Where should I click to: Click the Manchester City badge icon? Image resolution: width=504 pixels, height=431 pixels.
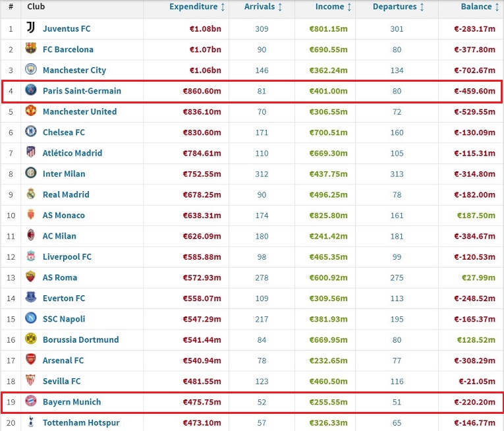[x=31, y=69]
